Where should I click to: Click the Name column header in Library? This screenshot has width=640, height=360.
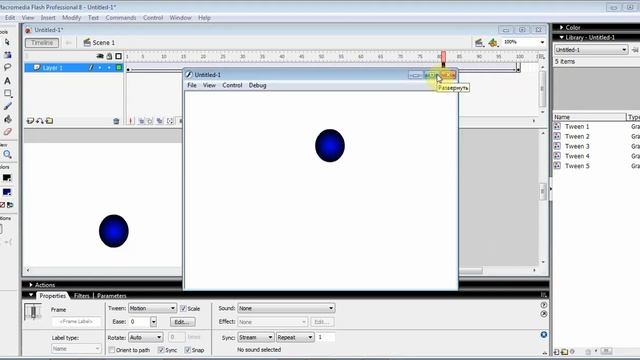(589, 117)
